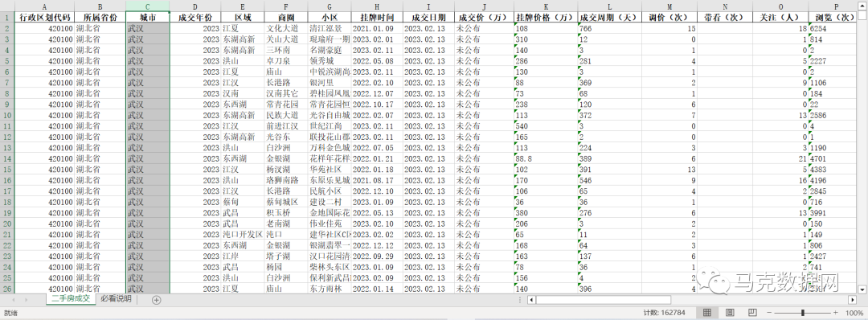
Task: Select column J header
Action: 484,6
